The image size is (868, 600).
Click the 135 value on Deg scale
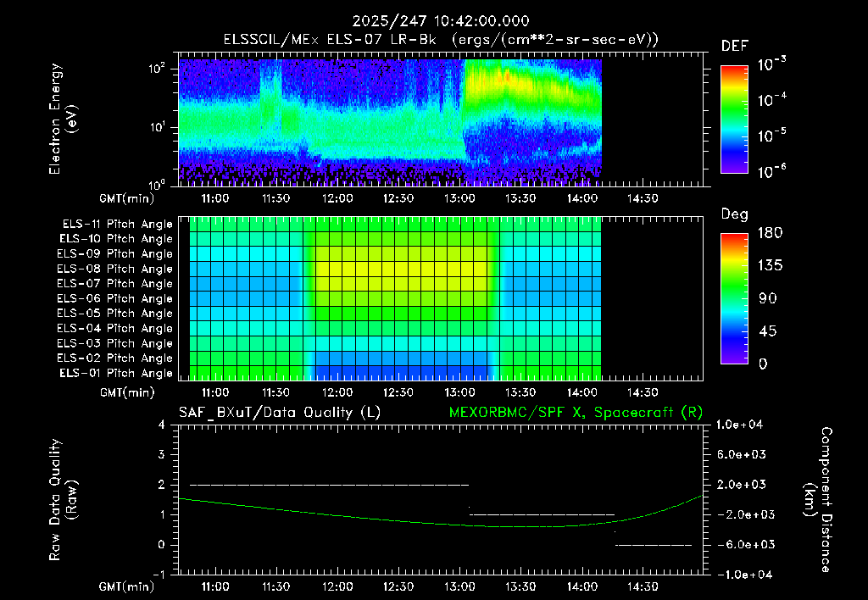click(770, 266)
